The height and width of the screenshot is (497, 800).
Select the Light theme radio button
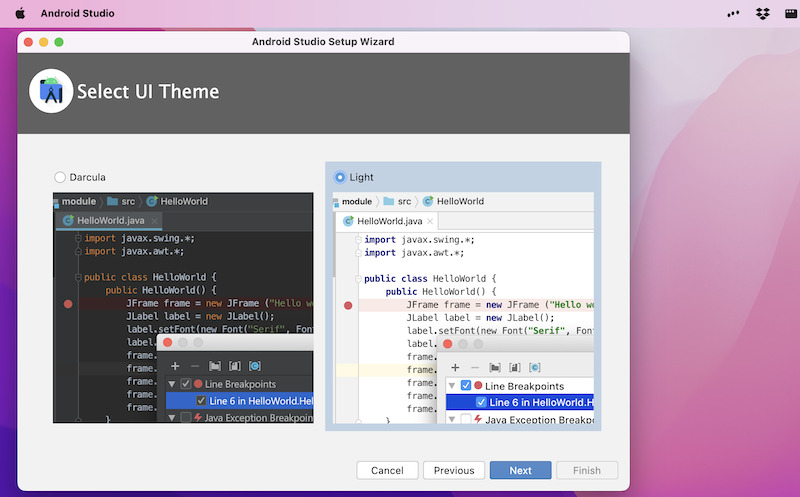coord(340,177)
